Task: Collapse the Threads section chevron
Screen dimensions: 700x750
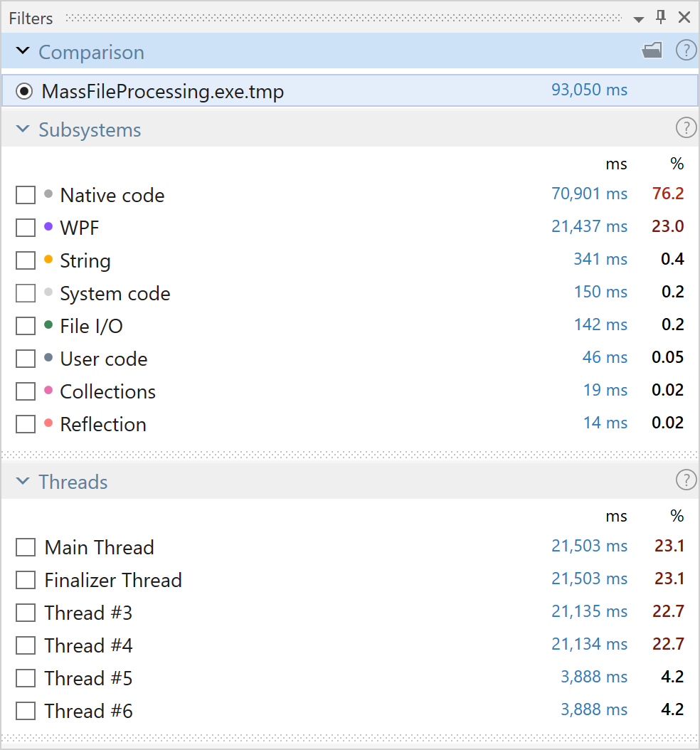Action: pos(23,481)
